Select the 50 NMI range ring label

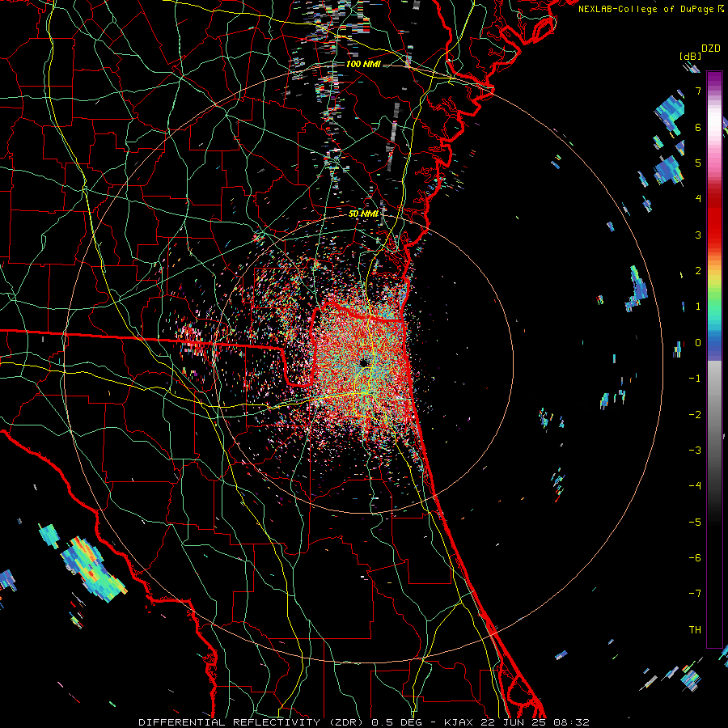[x=363, y=214]
